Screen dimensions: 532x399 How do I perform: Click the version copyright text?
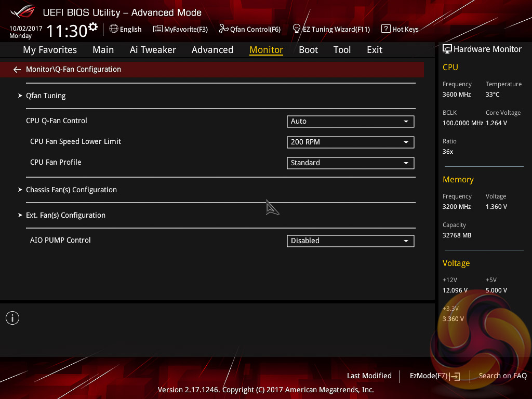click(265, 390)
